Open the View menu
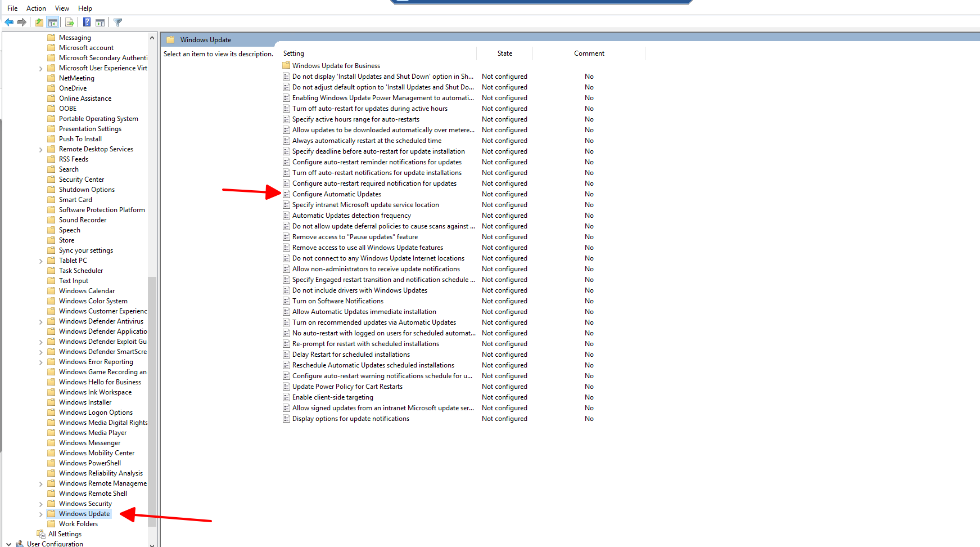980x547 pixels. click(62, 8)
